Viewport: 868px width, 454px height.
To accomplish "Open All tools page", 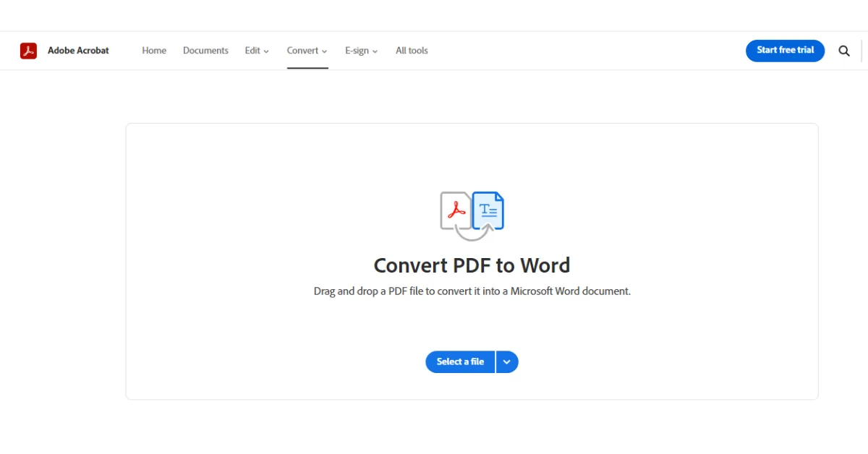I will pos(412,51).
